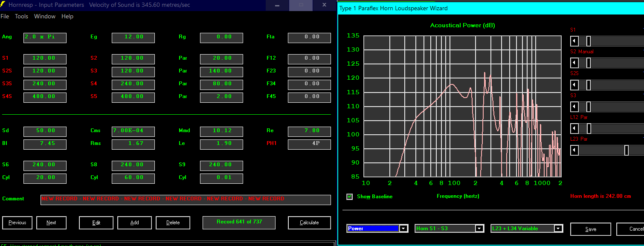This screenshot has width=644, height=246.
Task: Click the Sd field showing 50.00
Action: click(x=45, y=131)
